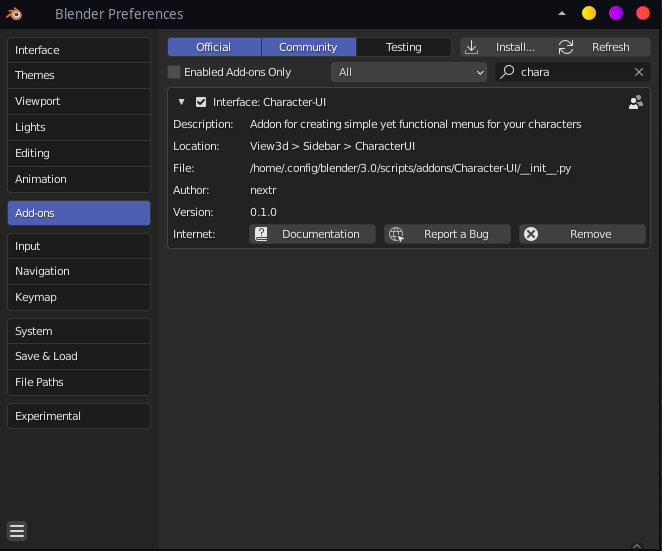Viewport: 662px width, 551px height.
Task: Click the globe icon on Report a Bug
Action: click(396, 234)
